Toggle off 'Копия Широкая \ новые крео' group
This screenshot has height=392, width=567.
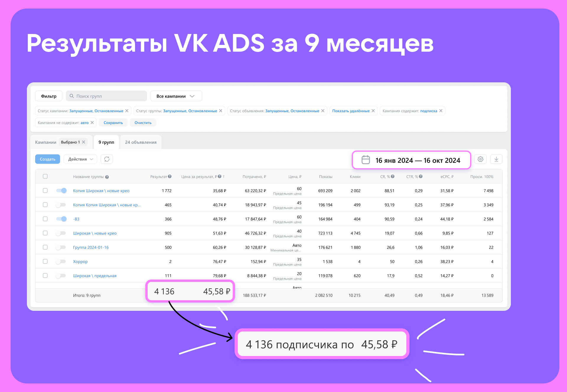click(x=61, y=191)
